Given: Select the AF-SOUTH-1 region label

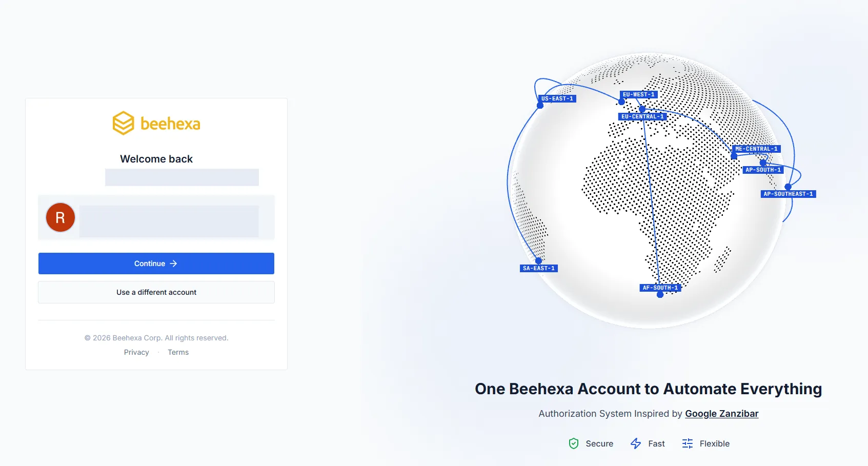Looking at the screenshot, I should click(660, 288).
